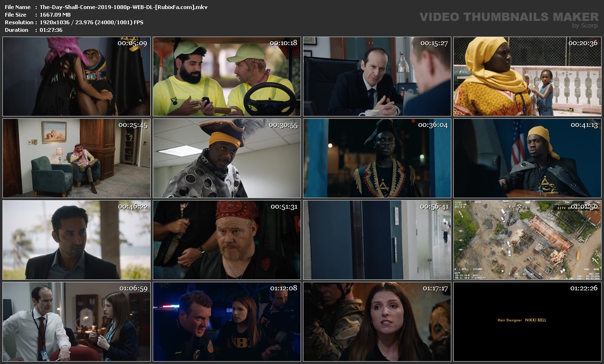Screen dimensions: 604x364
Task: Click the Duration value 01:27:36
Action: [x=51, y=30]
